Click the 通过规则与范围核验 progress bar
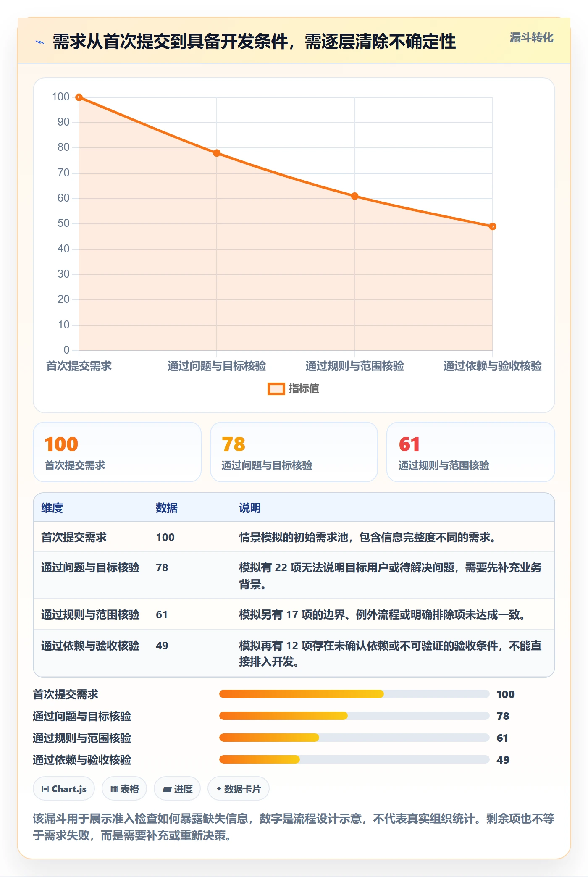Image resolution: width=588 pixels, height=877 pixels. click(354, 738)
